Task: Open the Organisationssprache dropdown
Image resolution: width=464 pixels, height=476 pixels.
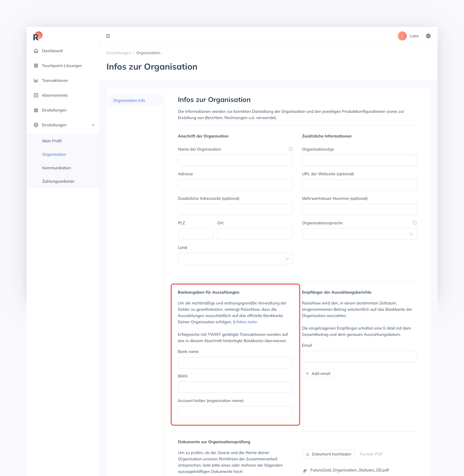Action: 359,234
